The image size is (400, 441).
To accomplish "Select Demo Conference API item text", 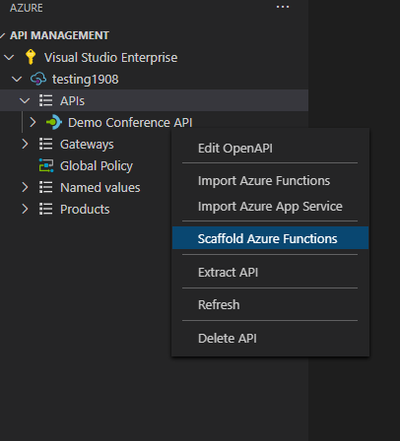I will [130, 122].
